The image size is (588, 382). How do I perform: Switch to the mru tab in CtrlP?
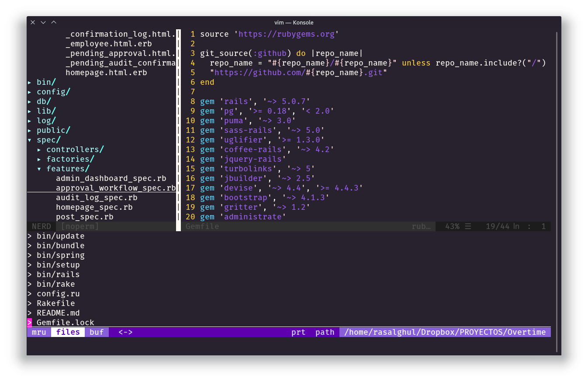[x=39, y=332]
